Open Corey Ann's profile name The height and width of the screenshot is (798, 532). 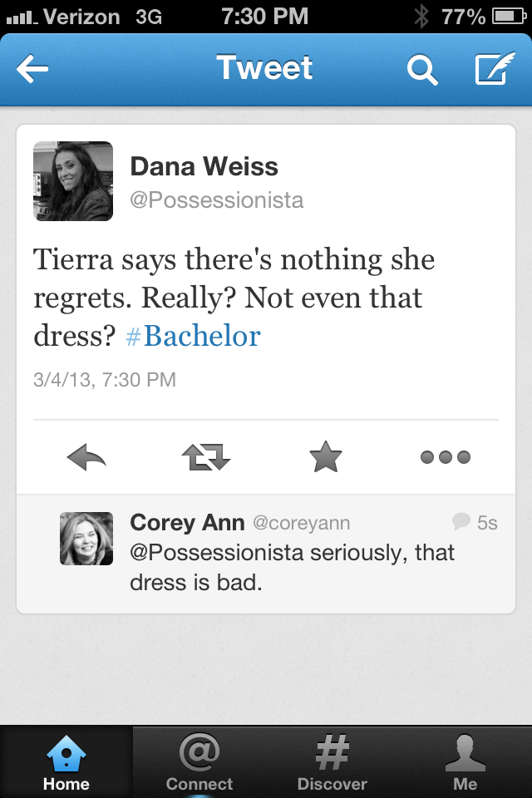tap(187, 523)
